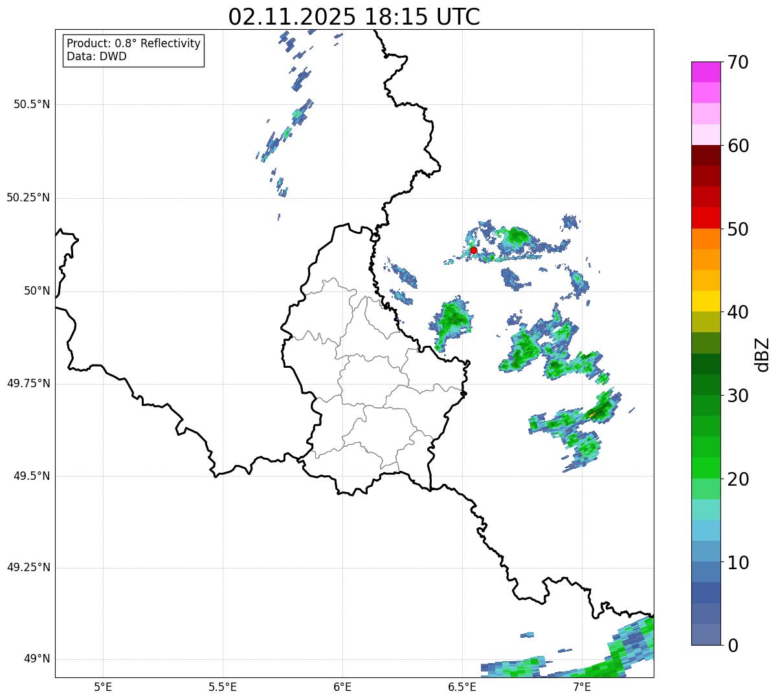
Task: Click the magenta swatch at top of colorbar
Action: pos(706,72)
